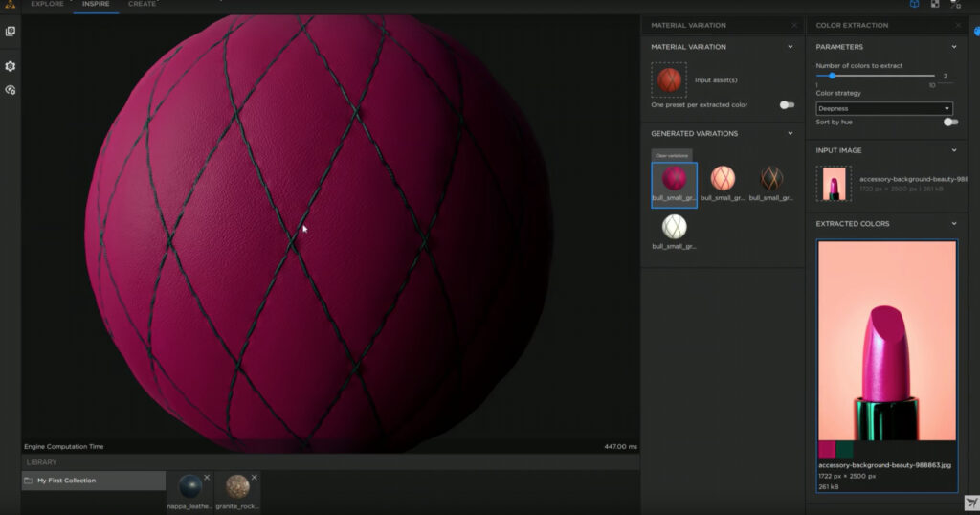Viewport: 980px width, 515px height.
Task: Click the 447.00 ms value
Action: pyautogui.click(x=620, y=447)
